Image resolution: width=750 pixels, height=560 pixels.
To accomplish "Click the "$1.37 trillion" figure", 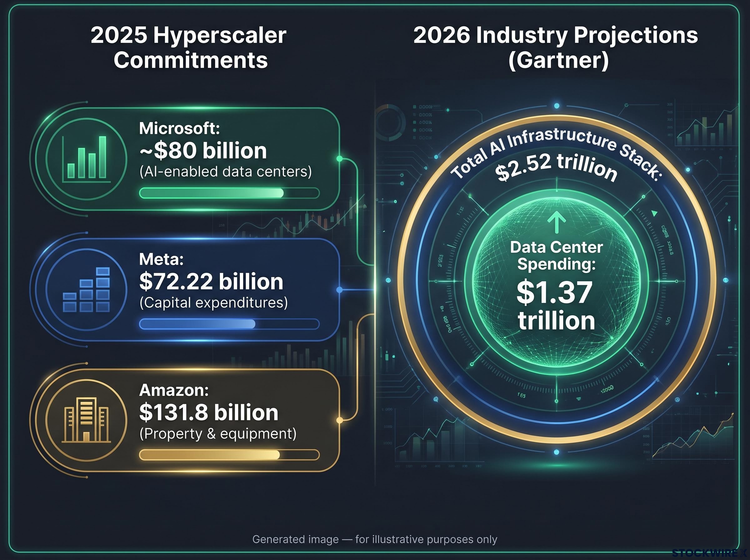I will 556,306.
